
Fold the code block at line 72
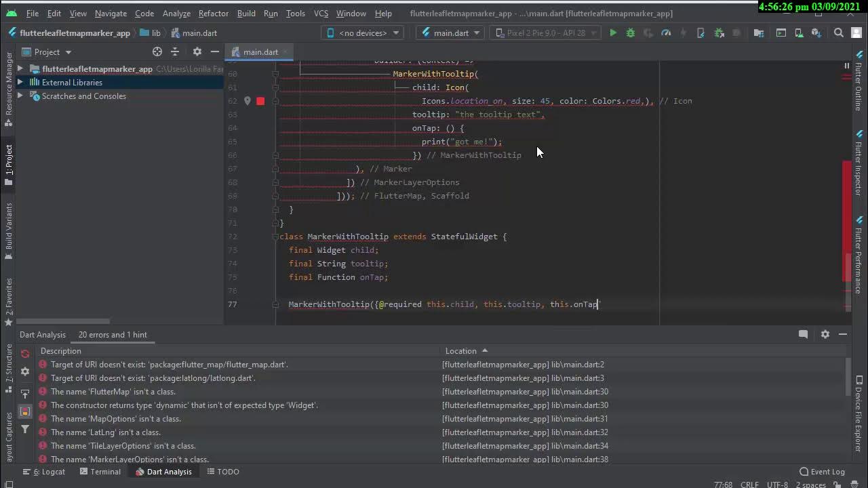[276, 237]
